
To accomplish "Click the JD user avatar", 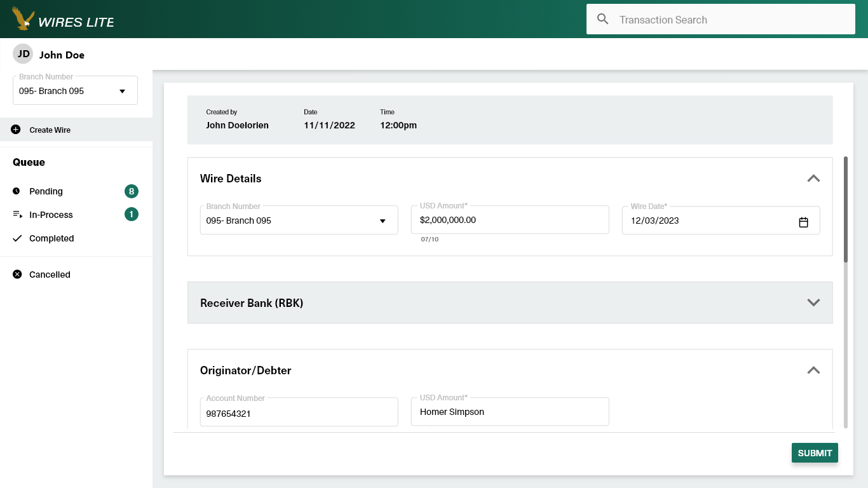I will [24, 55].
